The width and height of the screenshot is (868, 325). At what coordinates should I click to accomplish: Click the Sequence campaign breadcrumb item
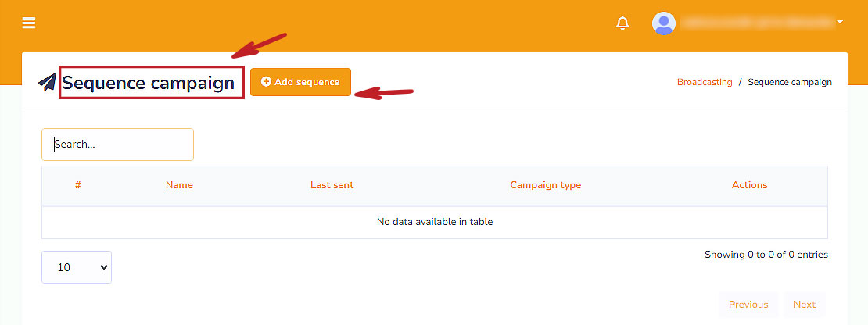pos(789,82)
